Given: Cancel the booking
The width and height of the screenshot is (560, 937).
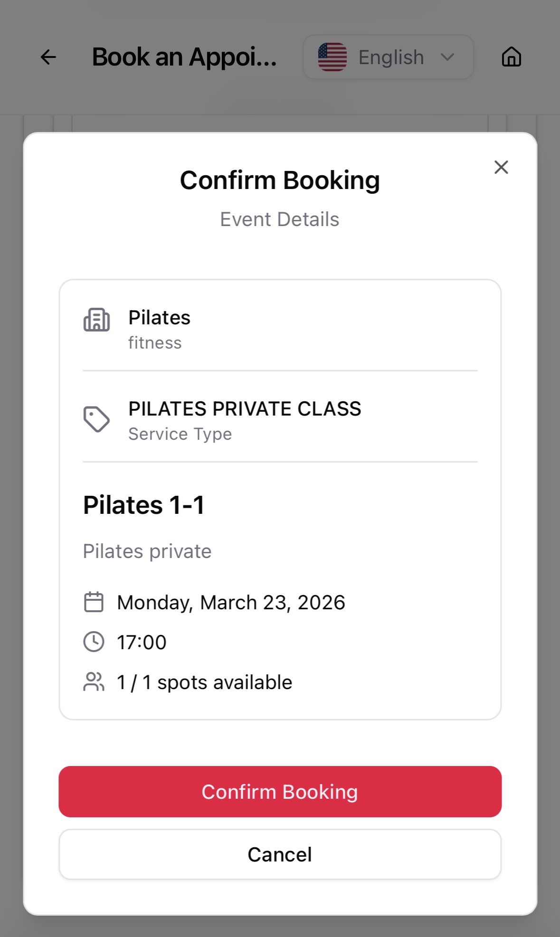Looking at the screenshot, I should (280, 854).
